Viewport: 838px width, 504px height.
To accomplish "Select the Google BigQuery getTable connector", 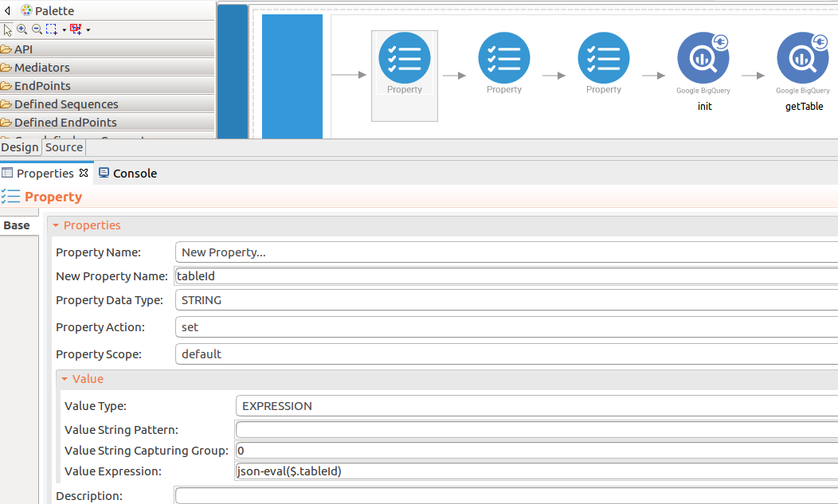I will click(x=803, y=58).
